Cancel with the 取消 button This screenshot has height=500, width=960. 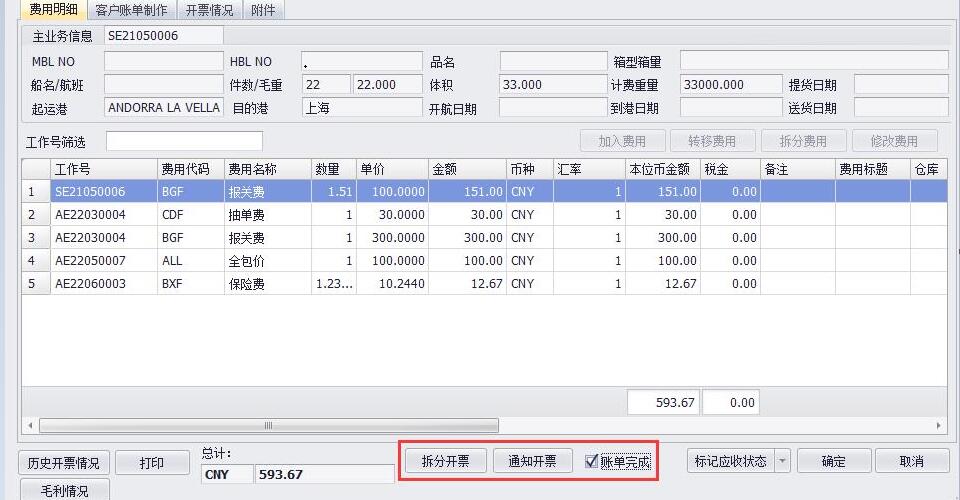tap(911, 461)
